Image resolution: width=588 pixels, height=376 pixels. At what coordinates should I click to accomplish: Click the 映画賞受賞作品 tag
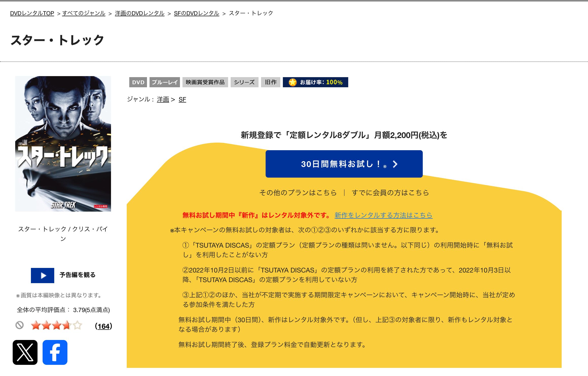point(205,82)
